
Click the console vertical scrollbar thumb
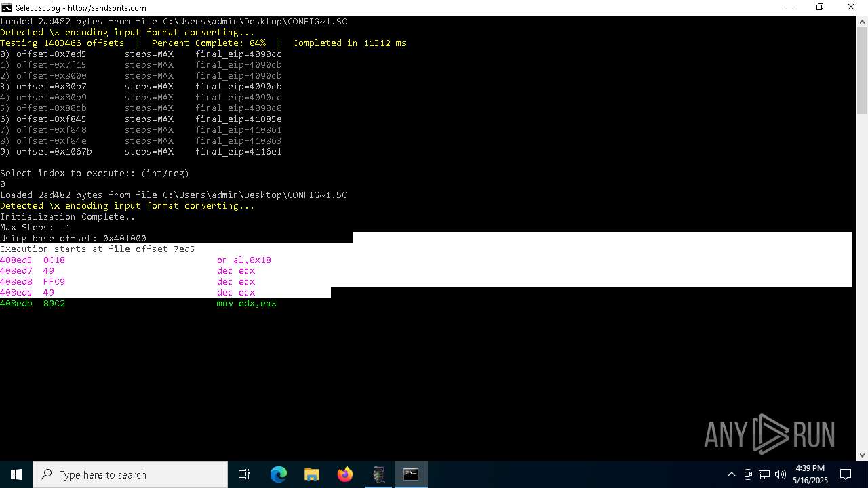tap(862, 71)
